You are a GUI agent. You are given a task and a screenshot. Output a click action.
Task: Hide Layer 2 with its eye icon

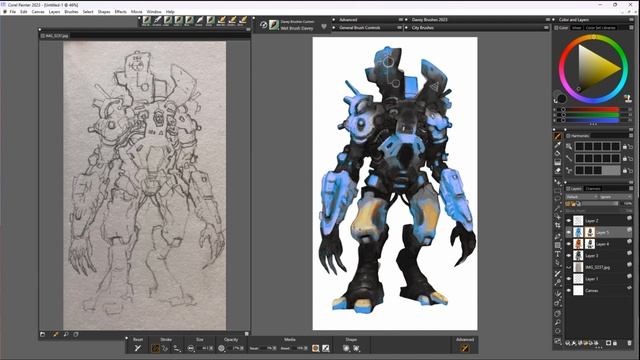point(569,220)
